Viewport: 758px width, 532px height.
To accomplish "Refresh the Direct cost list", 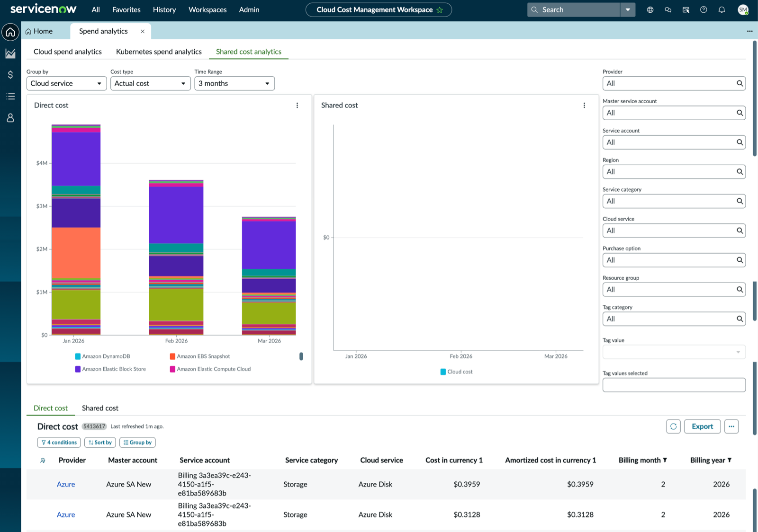I will [x=673, y=426].
